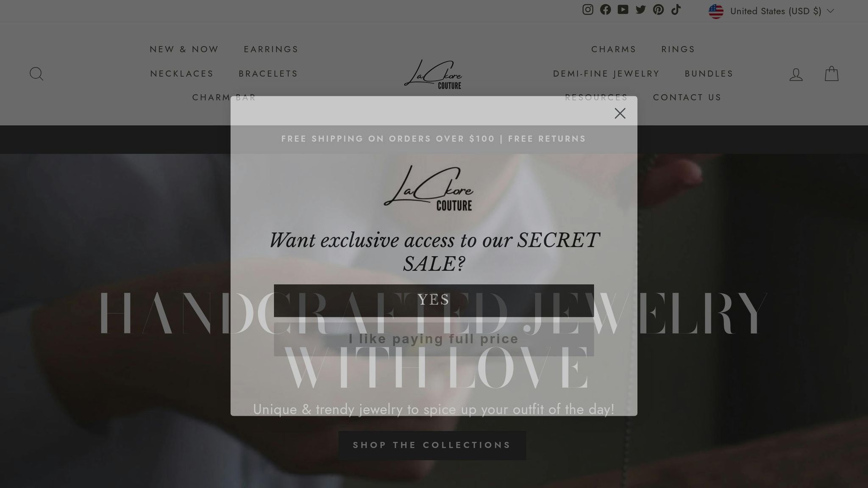Open the BUNDLES menu item
The image size is (868, 488).
709,74
